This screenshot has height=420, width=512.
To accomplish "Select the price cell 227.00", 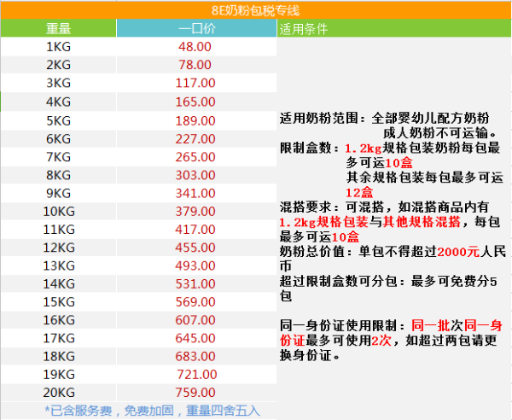I will [x=196, y=139].
